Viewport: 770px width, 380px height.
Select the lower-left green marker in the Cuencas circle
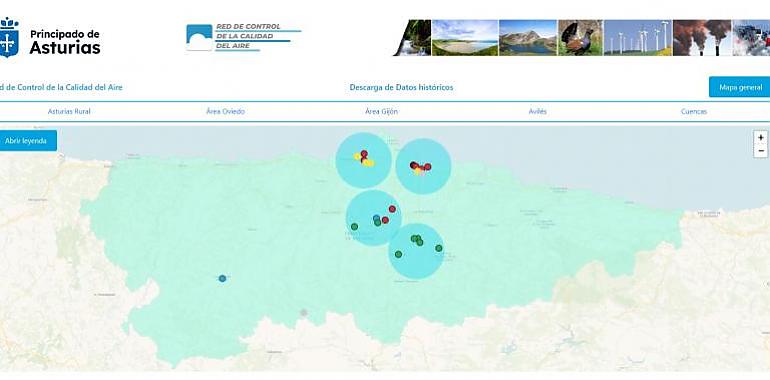click(398, 254)
